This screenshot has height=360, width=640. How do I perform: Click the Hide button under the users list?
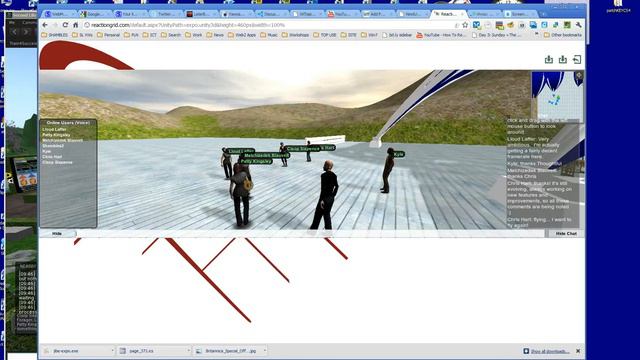pos(57,233)
